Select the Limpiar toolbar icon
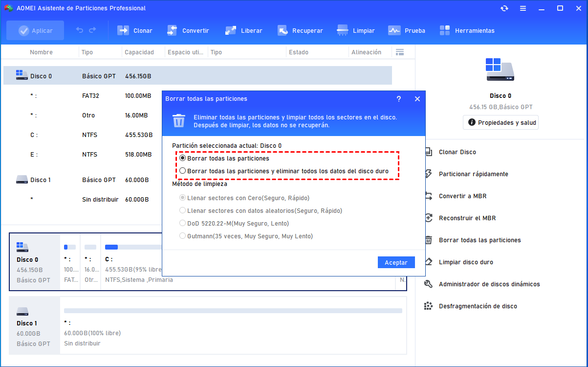588x367 pixels. coord(356,30)
